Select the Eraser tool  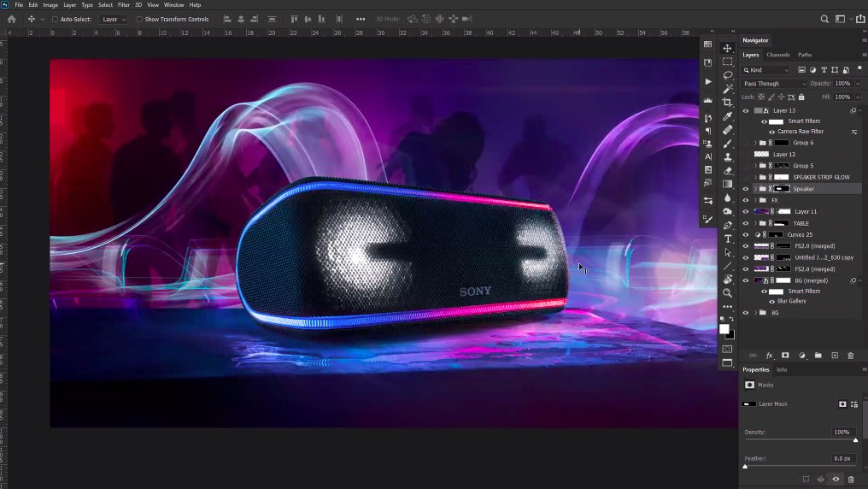pyautogui.click(x=727, y=171)
